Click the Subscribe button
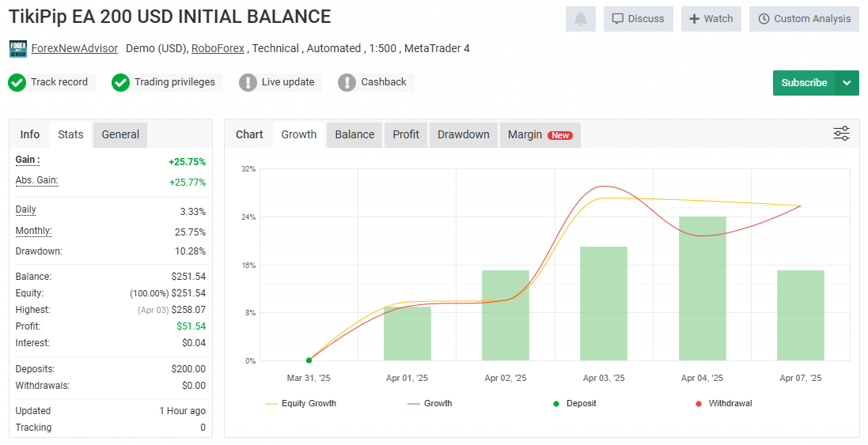 (804, 83)
